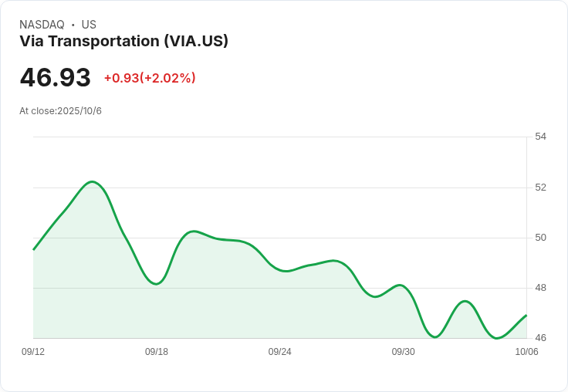Viewport: 568px width, 392px height.
Task: Click the 54 price axis label
Action: [x=540, y=137]
